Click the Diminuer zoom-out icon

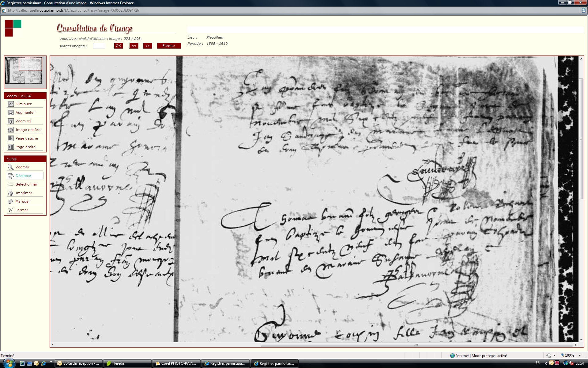click(x=11, y=104)
